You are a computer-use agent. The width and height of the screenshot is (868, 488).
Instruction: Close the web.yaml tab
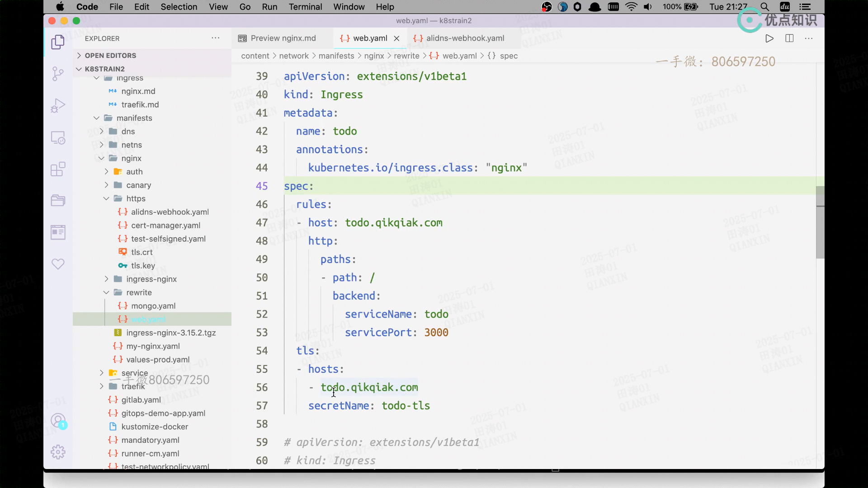(x=396, y=38)
